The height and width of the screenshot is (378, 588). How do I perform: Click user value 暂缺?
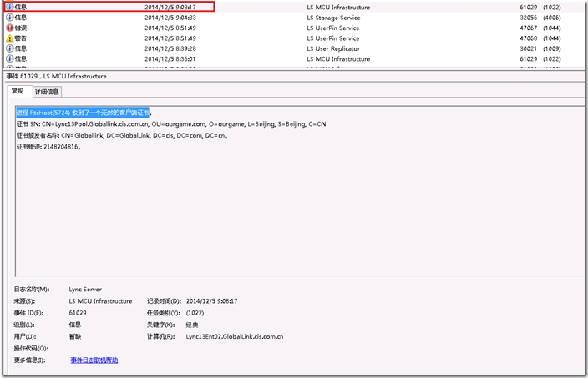pos(75,336)
